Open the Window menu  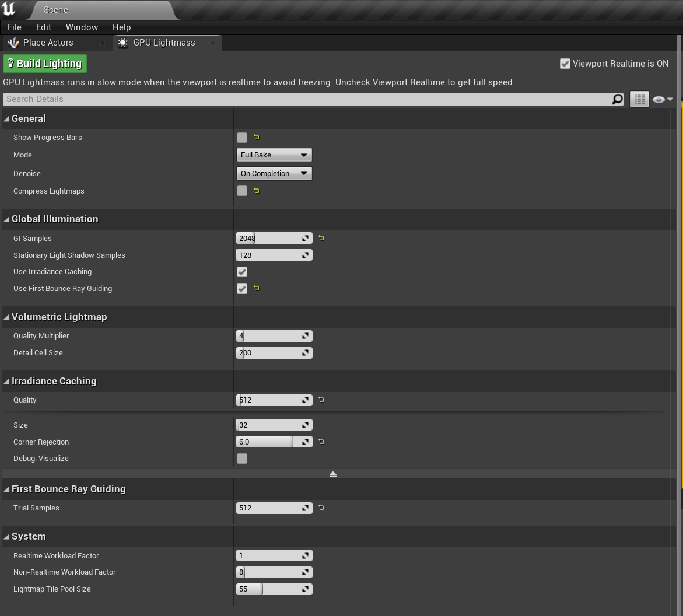[x=82, y=27]
